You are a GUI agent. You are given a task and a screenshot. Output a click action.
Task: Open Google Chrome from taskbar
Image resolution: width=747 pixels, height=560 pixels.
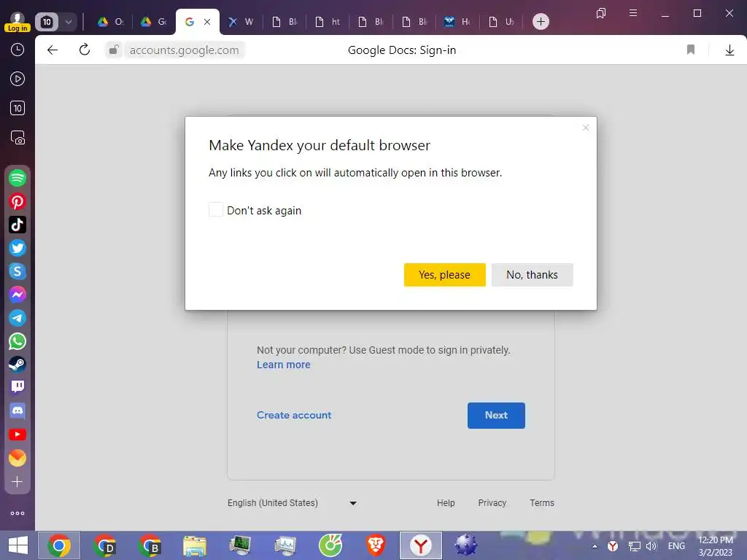click(59, 545)
